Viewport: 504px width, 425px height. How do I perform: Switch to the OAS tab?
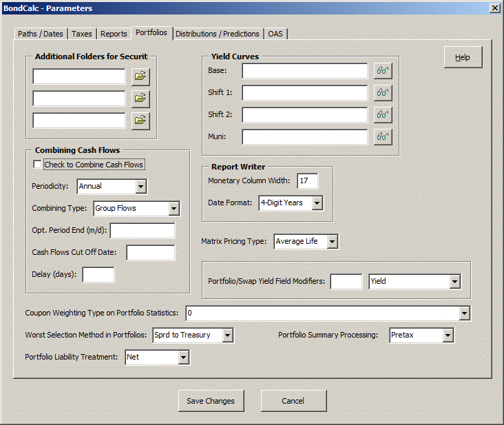pos(275,34)
